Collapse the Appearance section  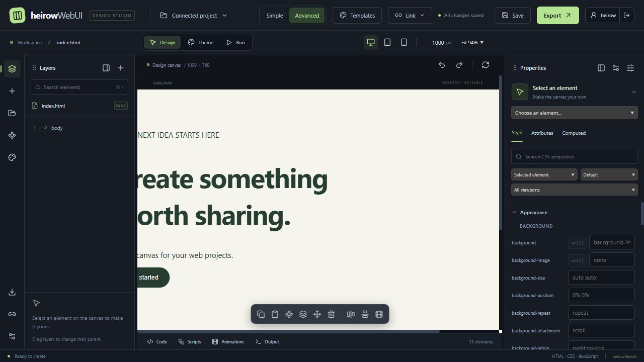[514, 213]
